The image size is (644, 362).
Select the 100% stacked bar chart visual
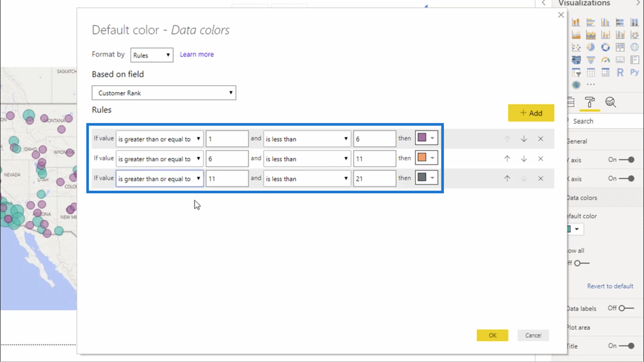(620, 22)
